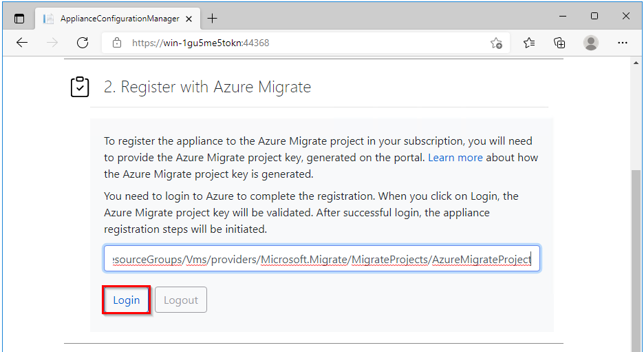Open the Collections panel
644x352 pixels.
(x=559, y=43)
